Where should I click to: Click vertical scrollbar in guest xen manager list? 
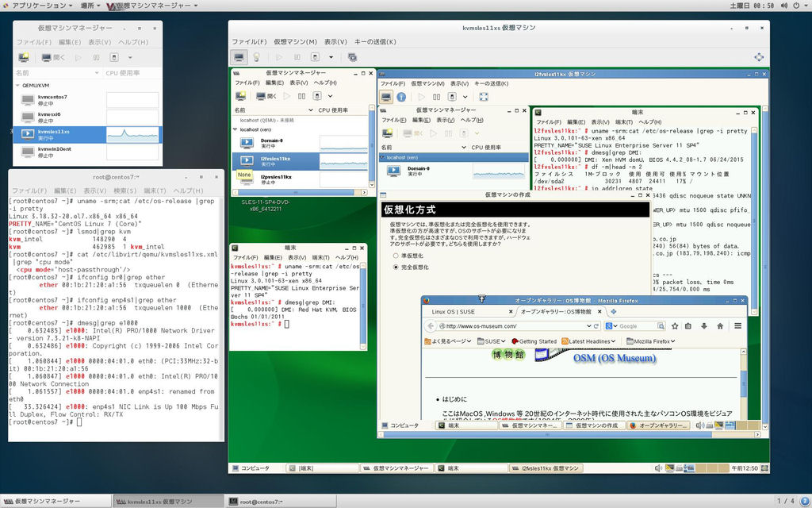coord(372,147)
